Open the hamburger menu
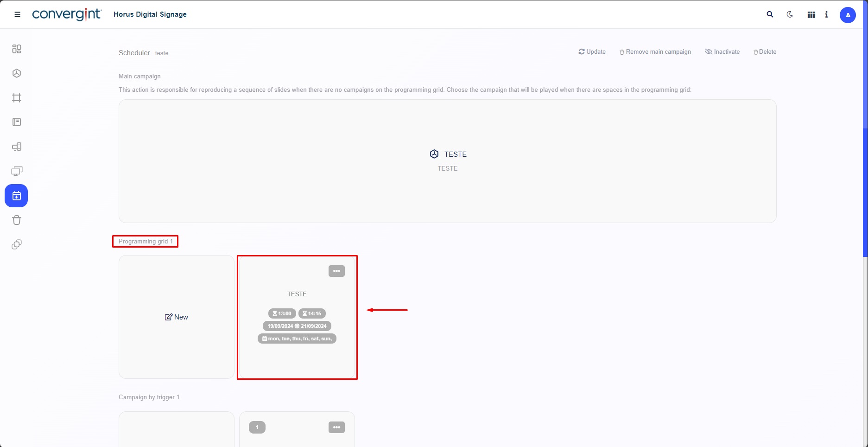Screen dimensions: 868x447 [x=18, y=14]
